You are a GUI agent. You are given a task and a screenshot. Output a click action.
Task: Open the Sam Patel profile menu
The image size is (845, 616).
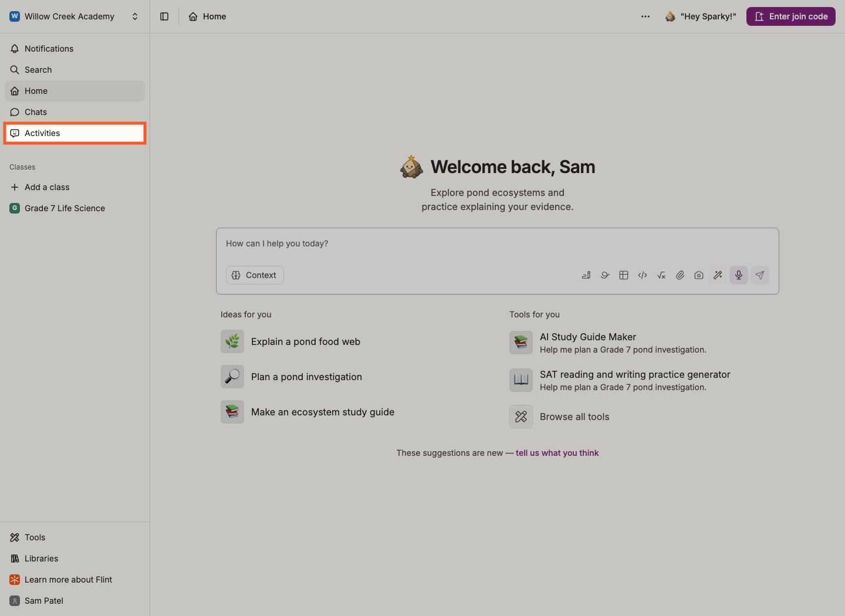(75, 601)
